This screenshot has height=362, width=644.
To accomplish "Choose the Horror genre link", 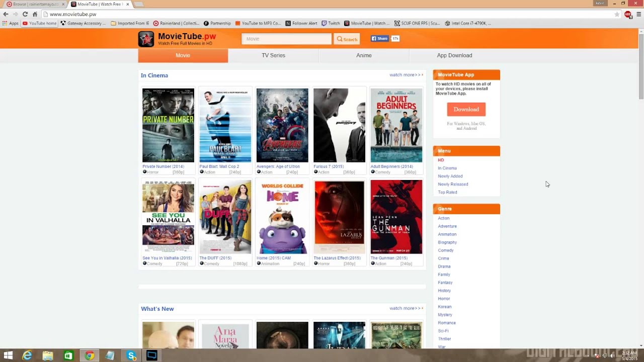I will [444, 299].
